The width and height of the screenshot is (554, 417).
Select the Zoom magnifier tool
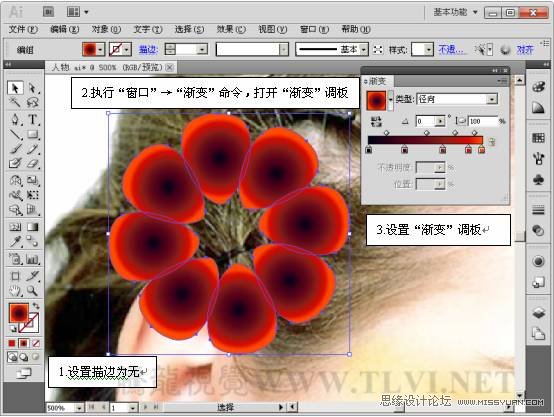pos(32,291)
